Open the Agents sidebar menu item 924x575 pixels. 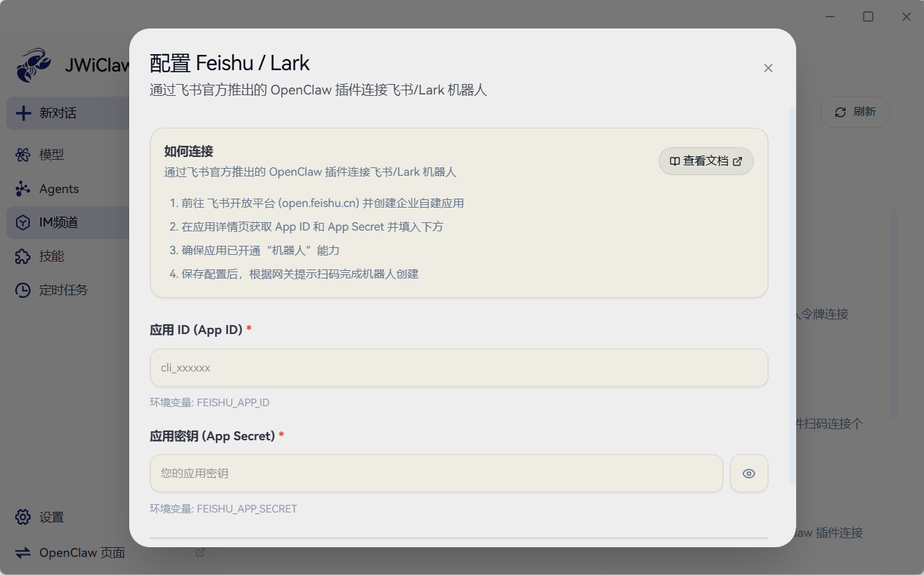pyautogui.click(x=59, y=189)
